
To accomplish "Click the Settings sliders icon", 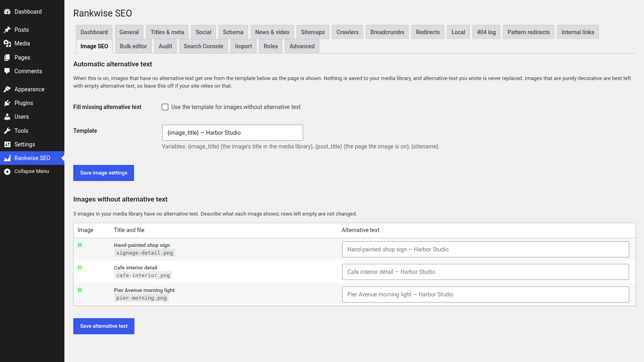I will point(7,144).
